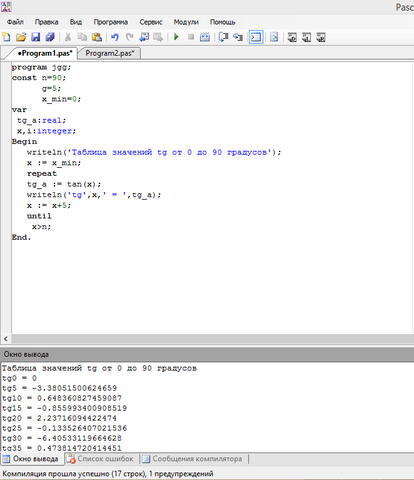
Task: Open the Помощь menu
Action: click(x=222, y=22)
